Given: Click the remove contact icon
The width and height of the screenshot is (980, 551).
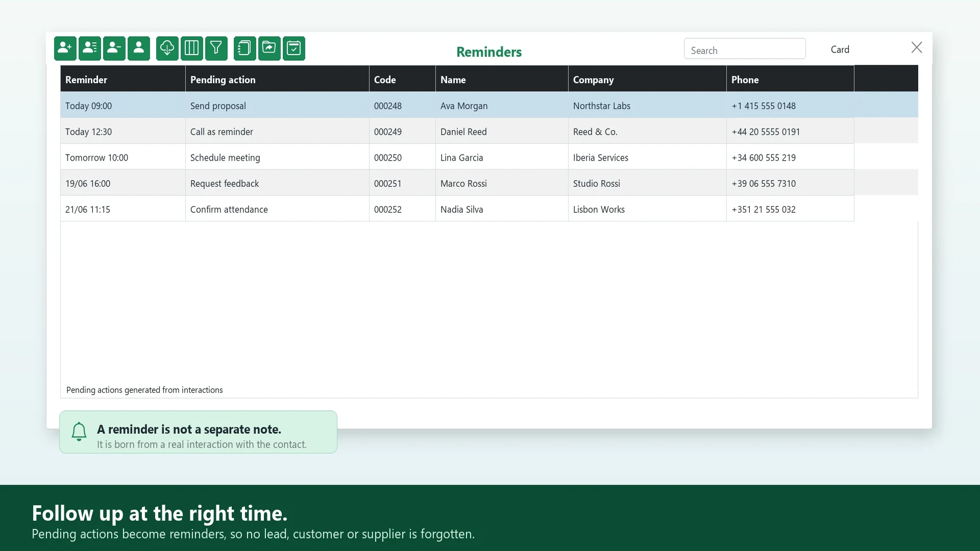Looking at the screenshot, I should click(114, 48).
